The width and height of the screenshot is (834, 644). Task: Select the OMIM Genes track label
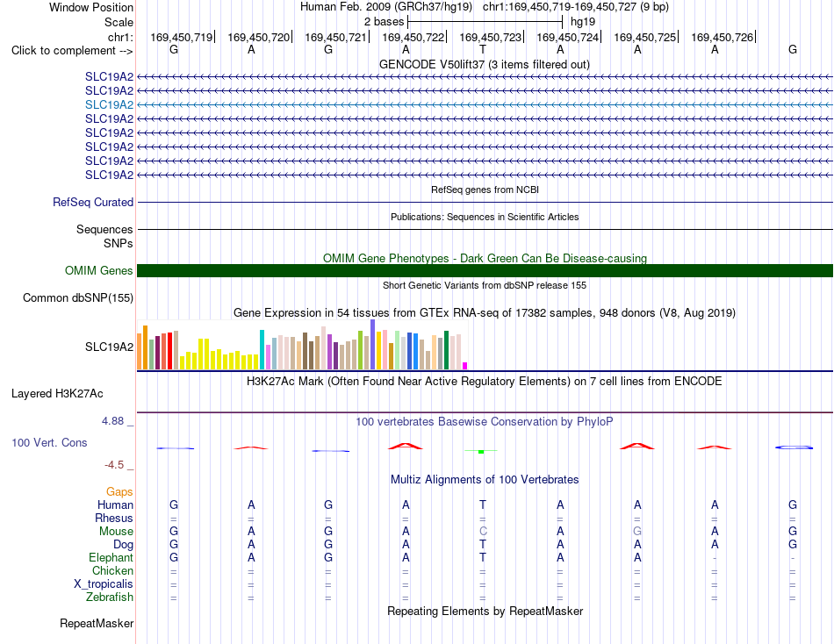click(x=98, y=271)
